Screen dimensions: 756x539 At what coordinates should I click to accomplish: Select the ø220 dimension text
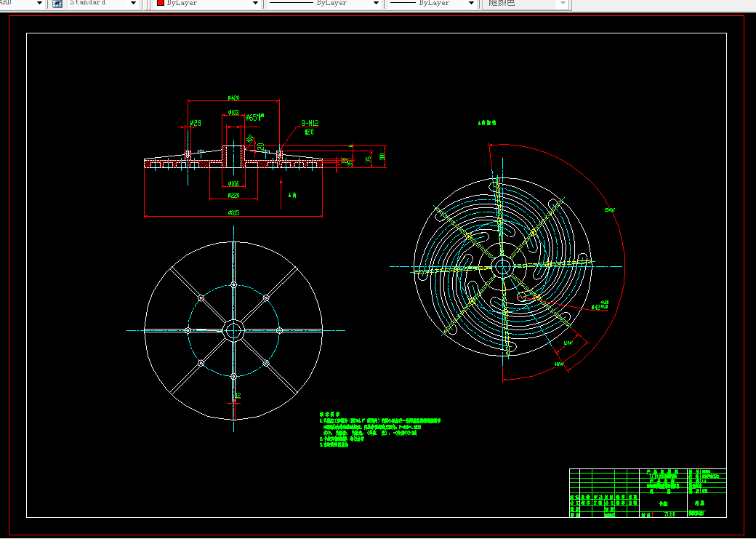point(233,196)
